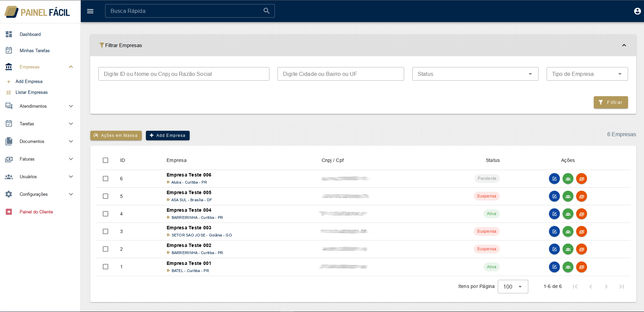Focus the ID ou Nome ou Cnpj input
The height and width of the screenshot is (312, 644).
184,74
